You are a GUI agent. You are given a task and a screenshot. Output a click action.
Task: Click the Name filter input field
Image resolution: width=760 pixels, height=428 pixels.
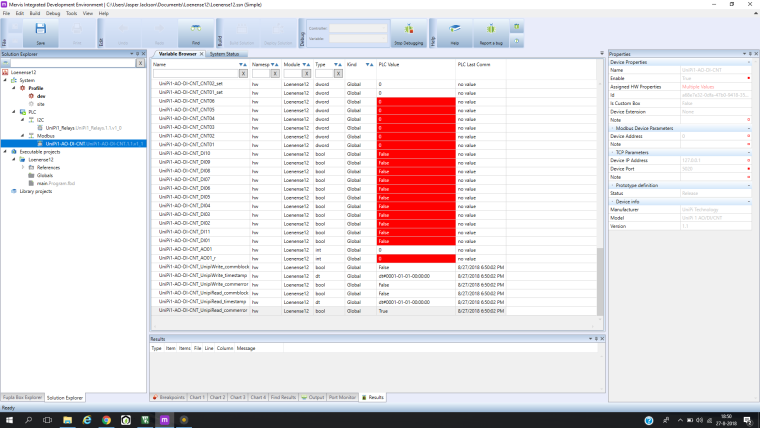[x=194, y=73]
